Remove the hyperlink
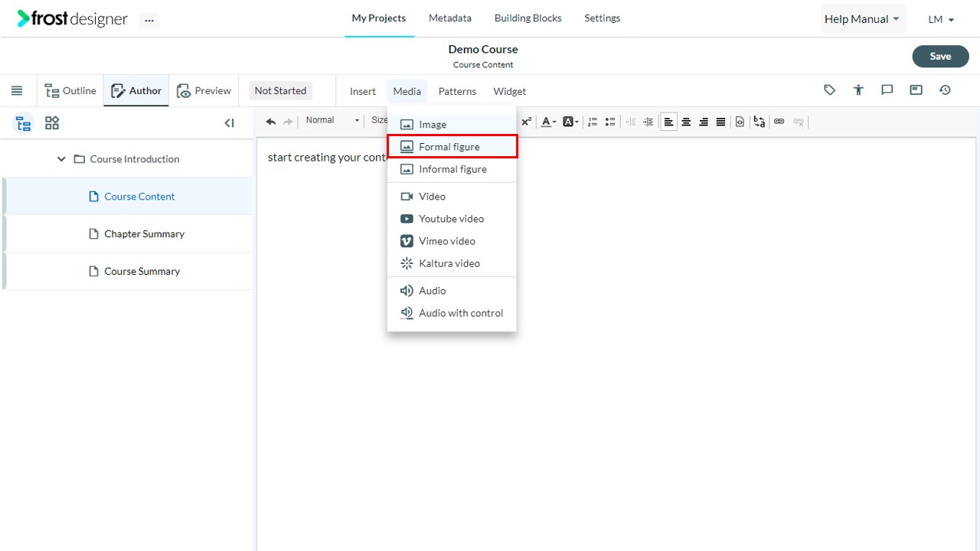The width and height of the screenshot is (980, 551). 799,121
